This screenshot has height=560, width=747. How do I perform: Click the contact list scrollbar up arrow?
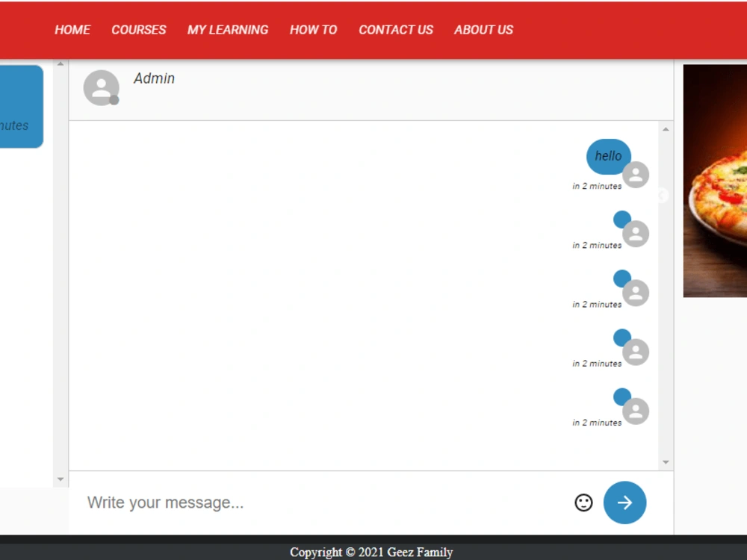click(60, 63)
